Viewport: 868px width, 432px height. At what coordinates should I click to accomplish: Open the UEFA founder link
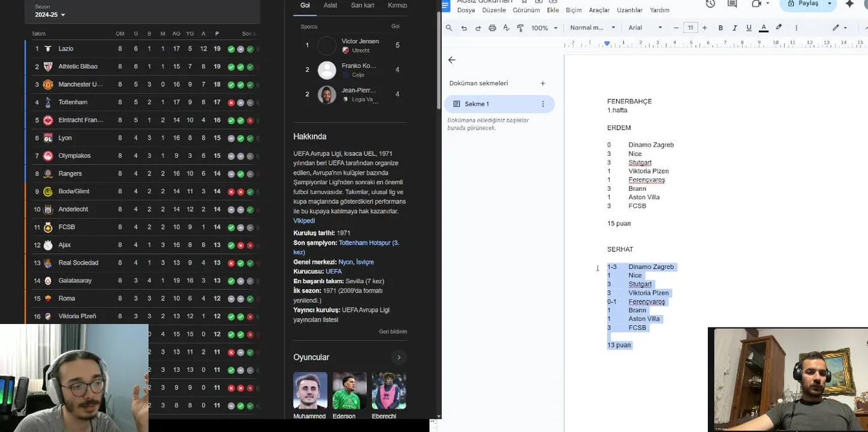[x=333, y=272]
